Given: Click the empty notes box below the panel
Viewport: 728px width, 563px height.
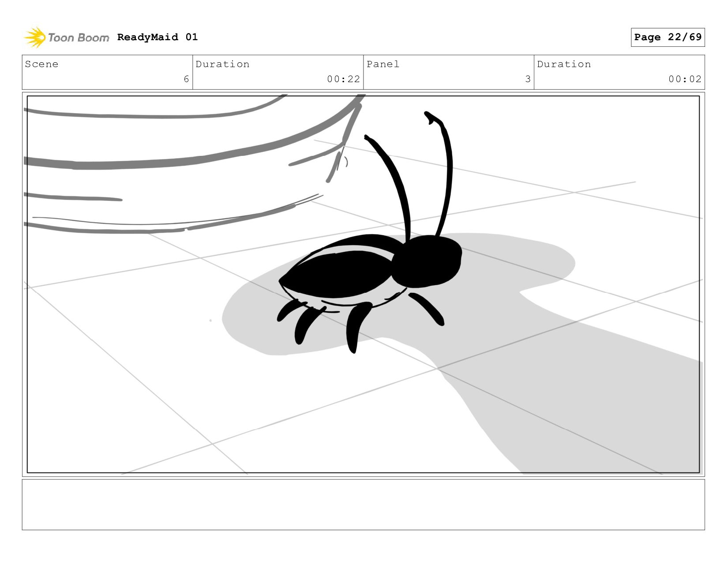Looking at the screenshot, I should [x=363, y=505].
